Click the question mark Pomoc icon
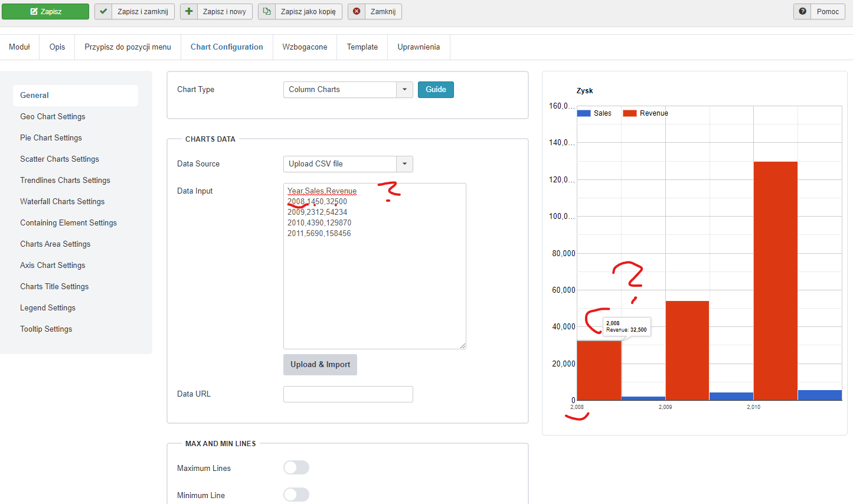The height and width of the screenshot is (504, 853). point(802,11)
